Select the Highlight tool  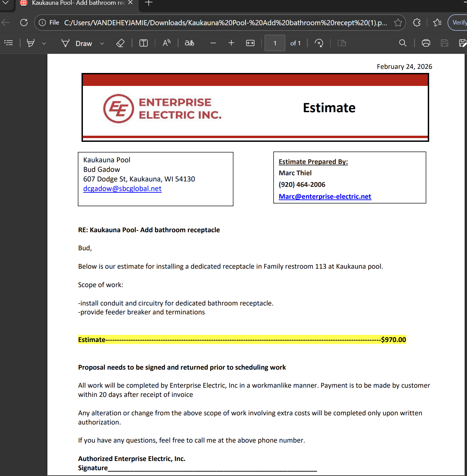[31, 43]
